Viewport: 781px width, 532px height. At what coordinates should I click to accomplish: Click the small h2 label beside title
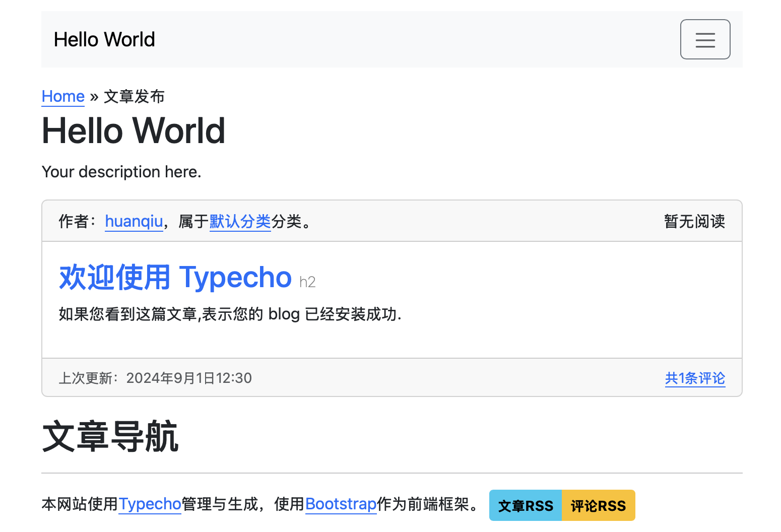[307, 282]
